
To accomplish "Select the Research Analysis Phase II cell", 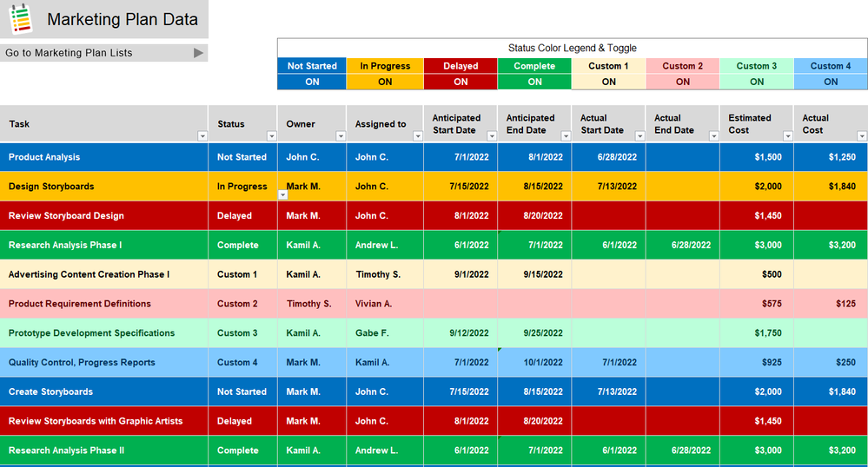I will pos(104,451).
